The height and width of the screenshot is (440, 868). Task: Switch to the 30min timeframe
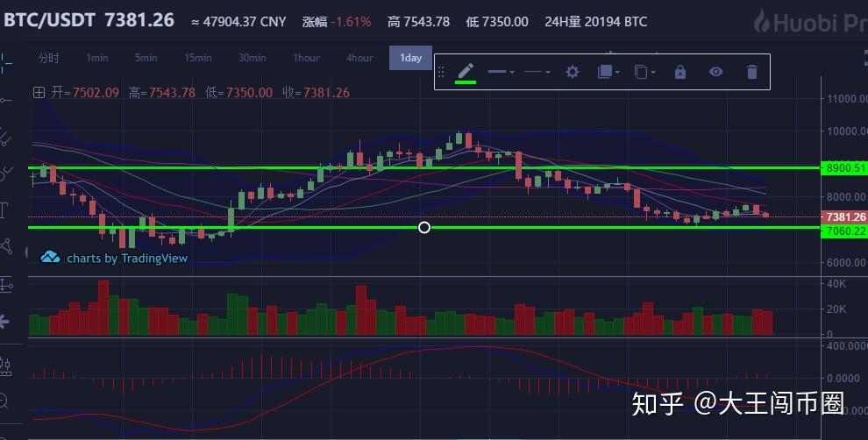coord(253,58)
